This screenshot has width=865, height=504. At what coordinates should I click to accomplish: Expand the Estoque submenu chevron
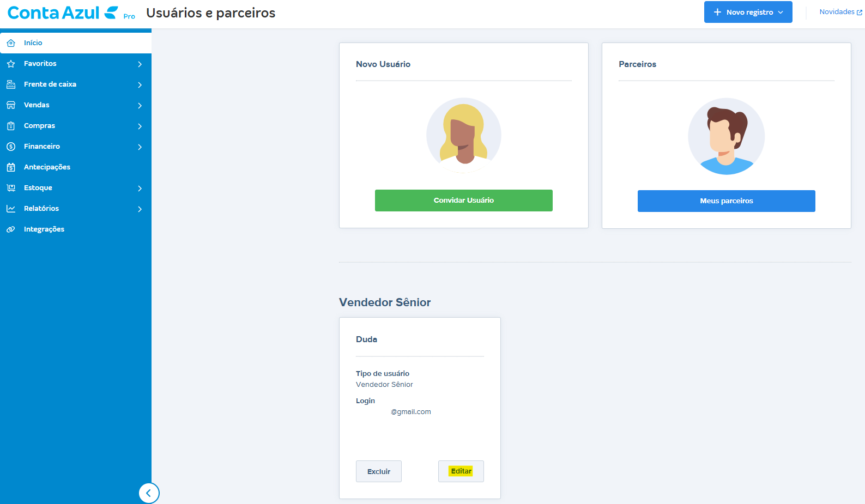coord(140,189)
